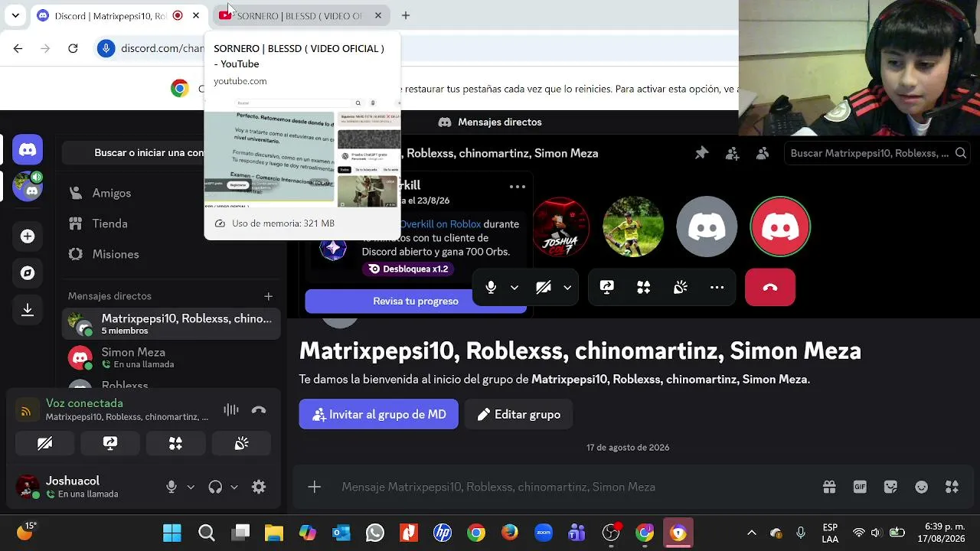This screenshot has width=980, height=551.
Task: Open Chrome tab search dropdown
Action: (x=15, y=15)
